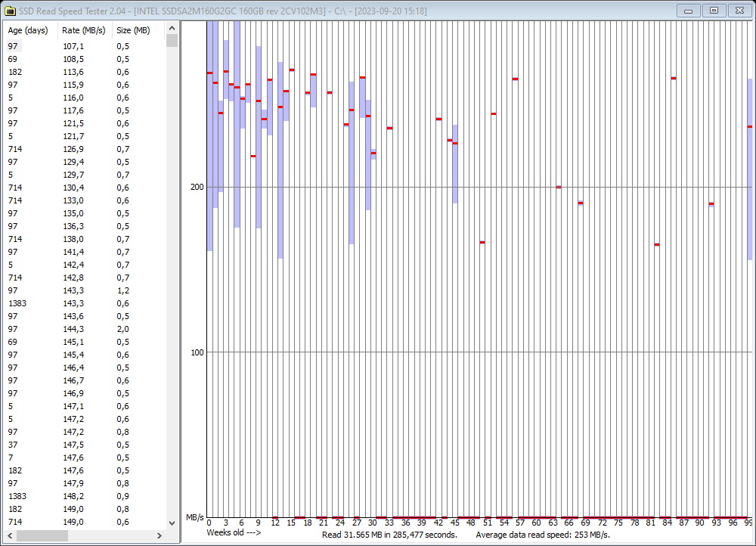
Task: Select the row with rate 135,0
Action: [85, 213]
